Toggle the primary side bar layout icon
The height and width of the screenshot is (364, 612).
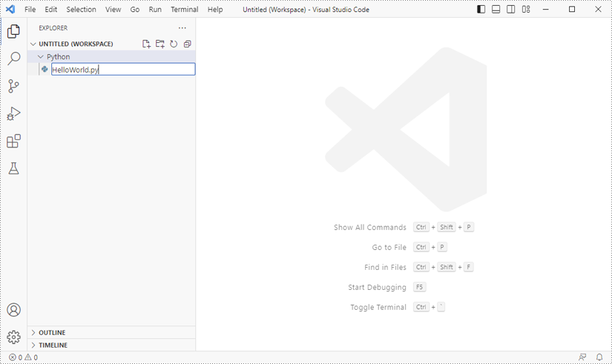click(481, 10)
